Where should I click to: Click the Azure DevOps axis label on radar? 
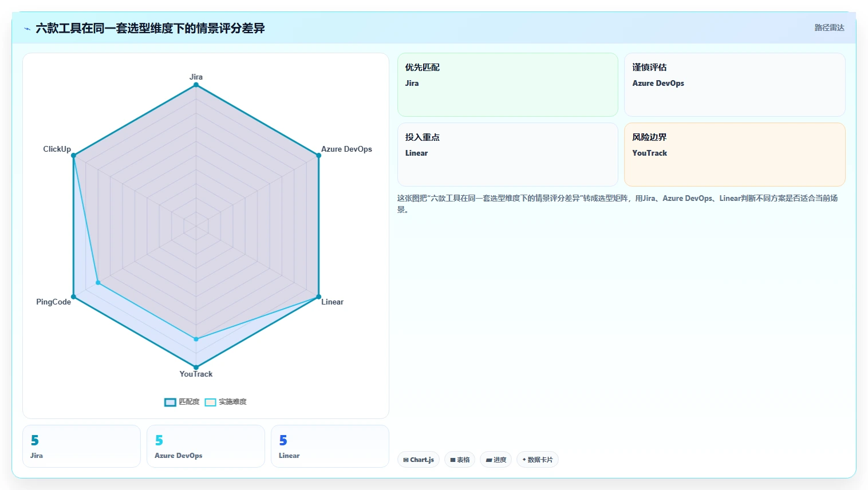tap(346, 149)
